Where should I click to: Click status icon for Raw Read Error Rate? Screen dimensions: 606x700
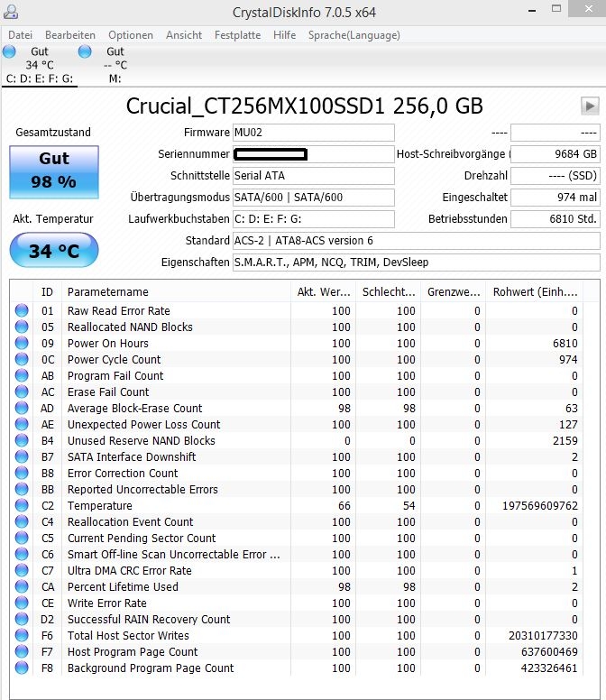22,310
